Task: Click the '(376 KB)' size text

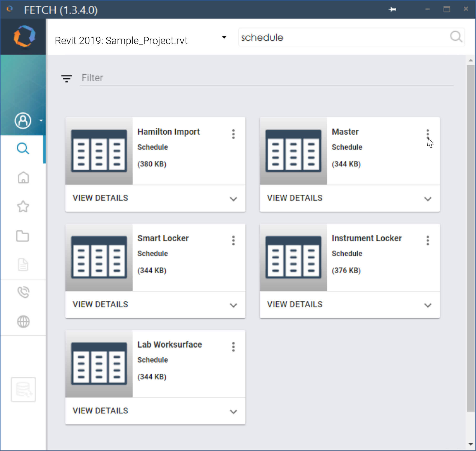Action: pos(346,270)
